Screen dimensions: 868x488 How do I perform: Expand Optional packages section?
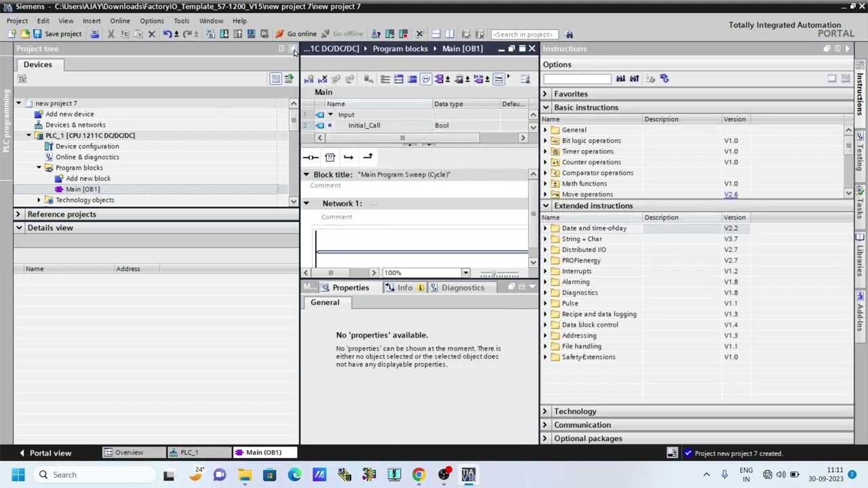point(545,439)
